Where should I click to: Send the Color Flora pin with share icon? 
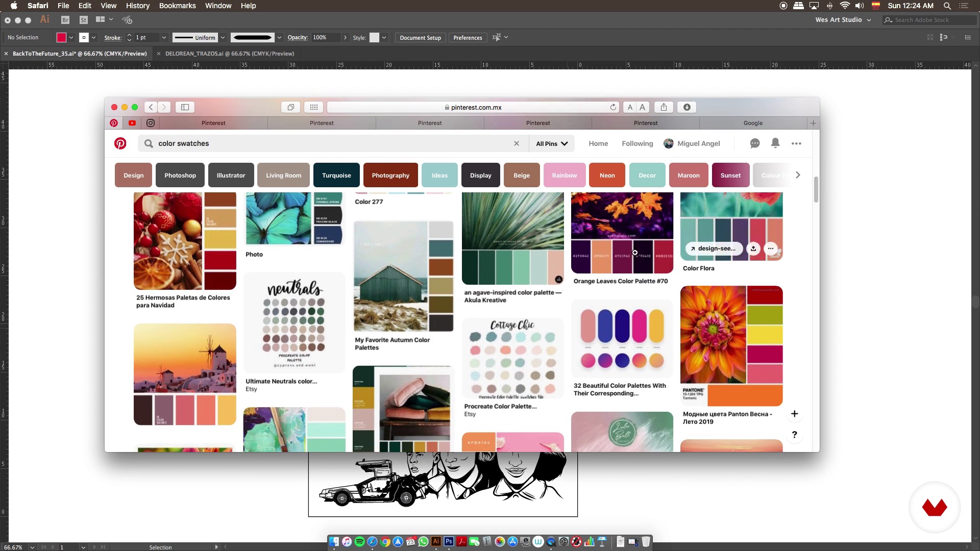(x=753, y=248)
